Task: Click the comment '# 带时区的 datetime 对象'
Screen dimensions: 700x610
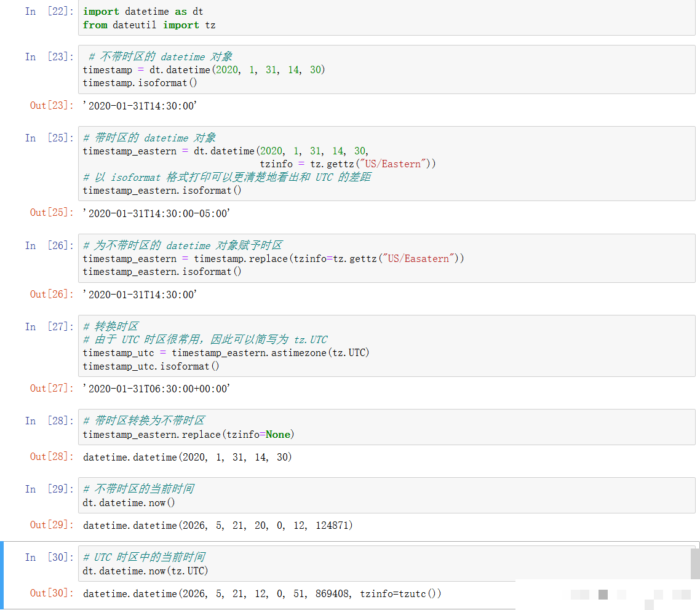Action: 149,138
